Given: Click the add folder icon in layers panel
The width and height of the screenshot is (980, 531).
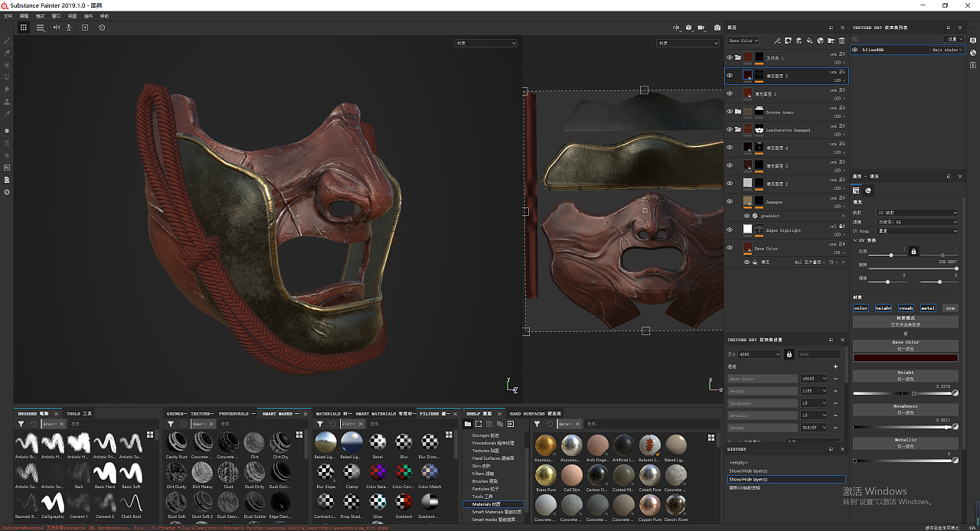Looking at the screenshot, I should [831, 41].
